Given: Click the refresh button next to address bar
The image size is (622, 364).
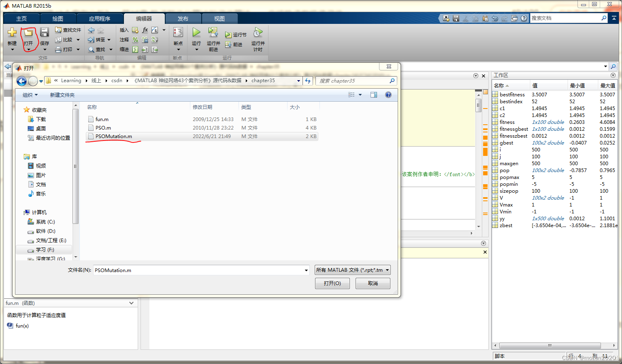Looking at the screenshot, I should tap(308, 81).
